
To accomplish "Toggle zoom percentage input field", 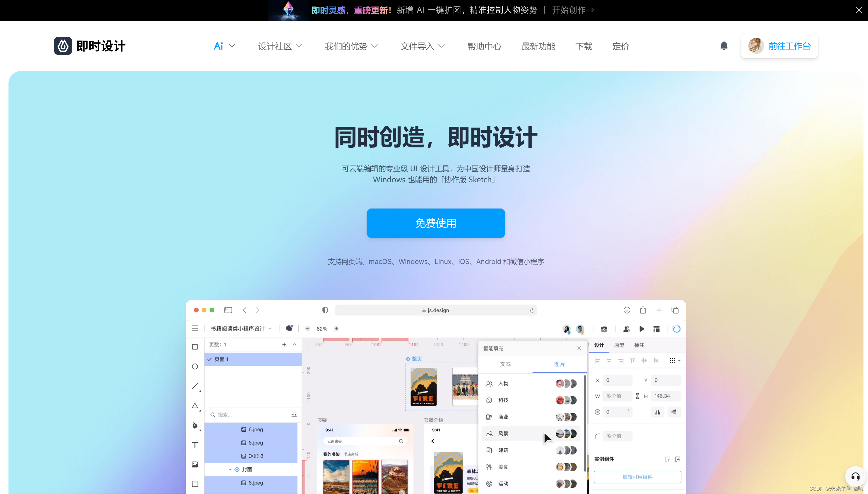I will [322, 329].
